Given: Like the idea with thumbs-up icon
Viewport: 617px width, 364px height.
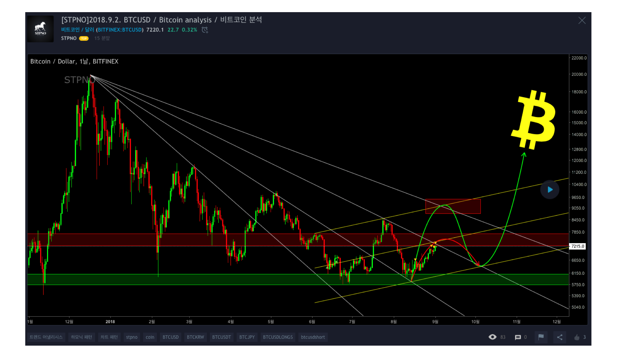Looking at the screenshot, I should [577, 337].
